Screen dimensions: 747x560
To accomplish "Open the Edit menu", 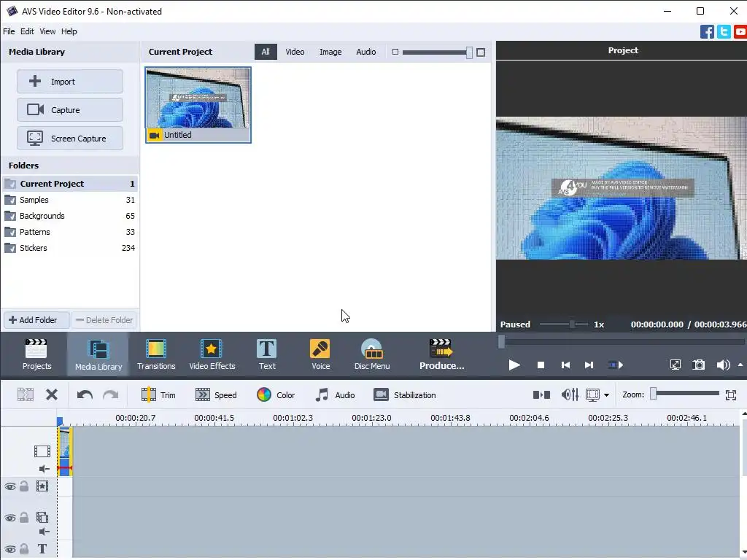I will 27,31.
